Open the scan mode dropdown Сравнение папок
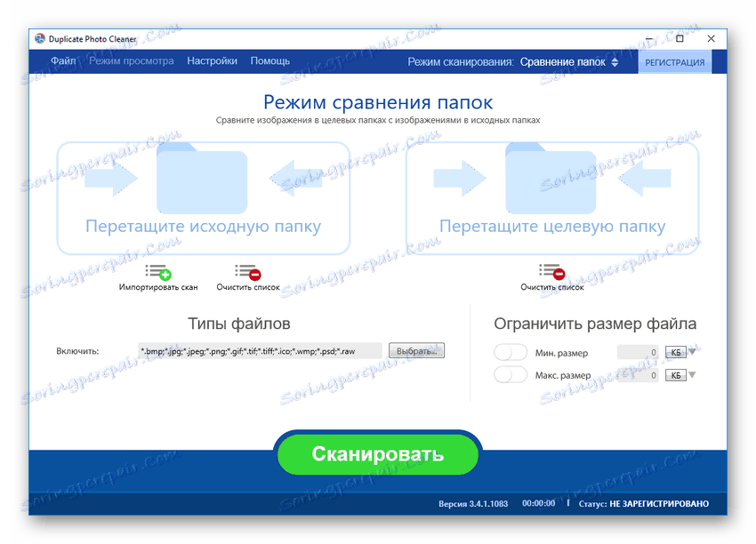The height and width of the screenshot is (544, 756). (x=569, y=62)
